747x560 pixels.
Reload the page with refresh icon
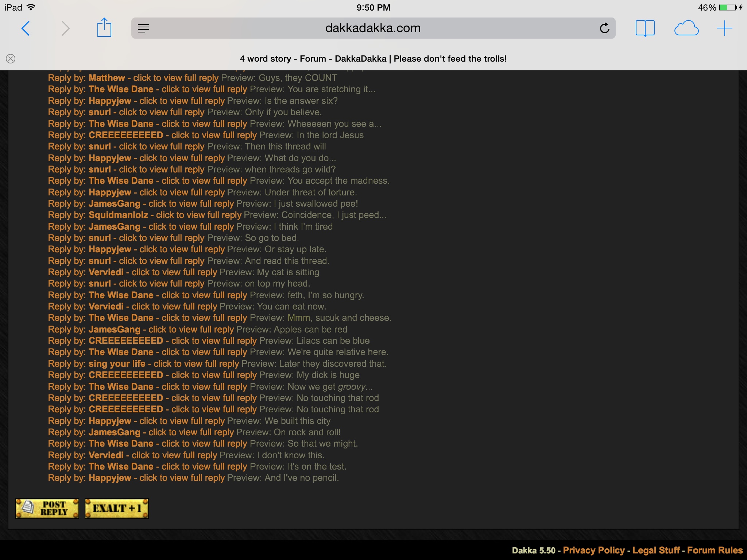pyautogui.click(x=604, y=28)
